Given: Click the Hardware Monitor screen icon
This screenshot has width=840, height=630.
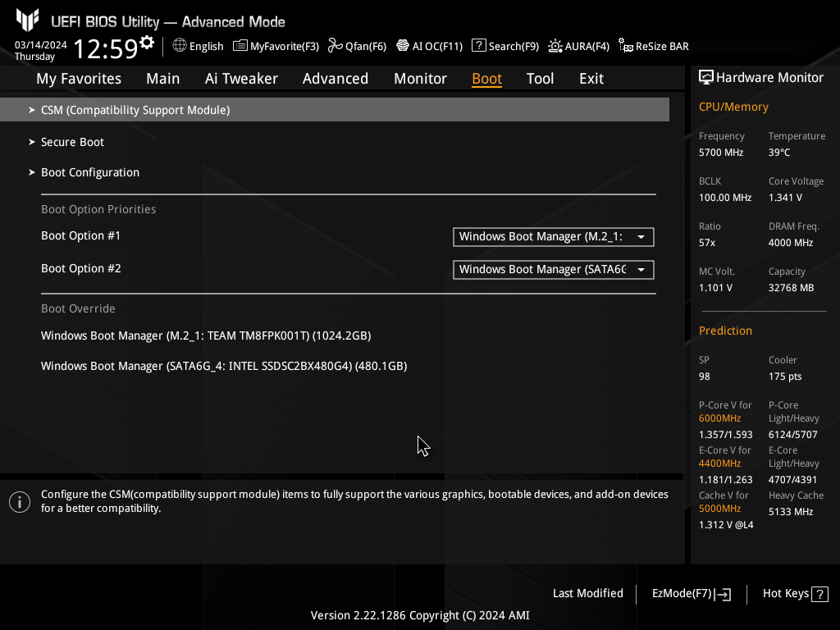Looking at the screenshot, I should [706, 78].
